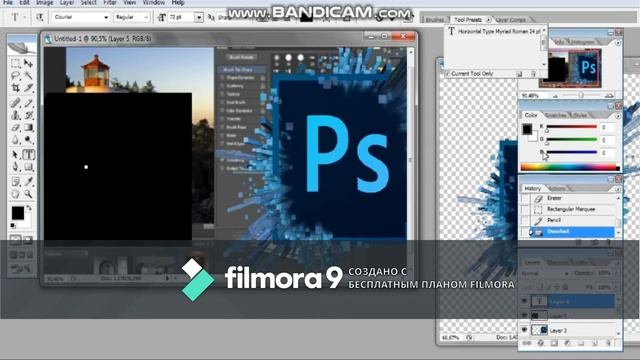Select the Eyedropper tool
Screen dimensions: 640x360
(x=28, y=182)
